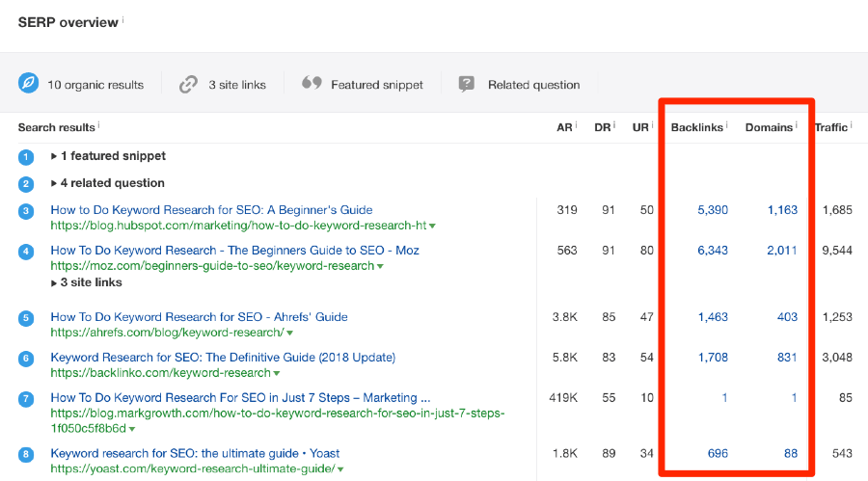Viewport: 868px width, 481px height.
Task: Click referring domains count 1,163
Action: (x=783, y=210)
